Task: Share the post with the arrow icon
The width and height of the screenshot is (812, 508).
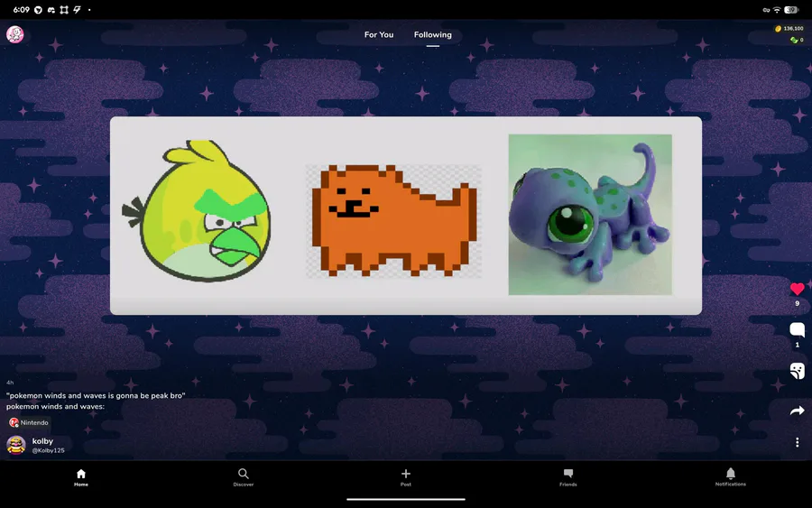Action: [x=797, y=411]
